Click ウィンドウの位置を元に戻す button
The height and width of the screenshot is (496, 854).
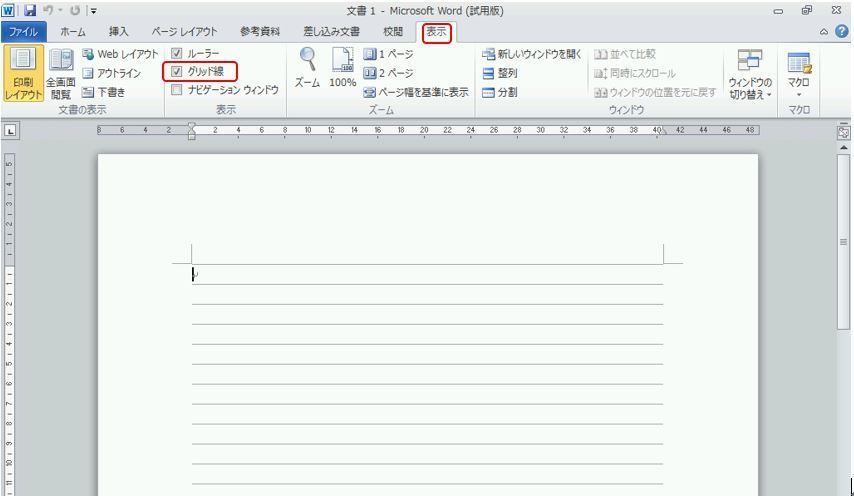click(x=655, y=92)
